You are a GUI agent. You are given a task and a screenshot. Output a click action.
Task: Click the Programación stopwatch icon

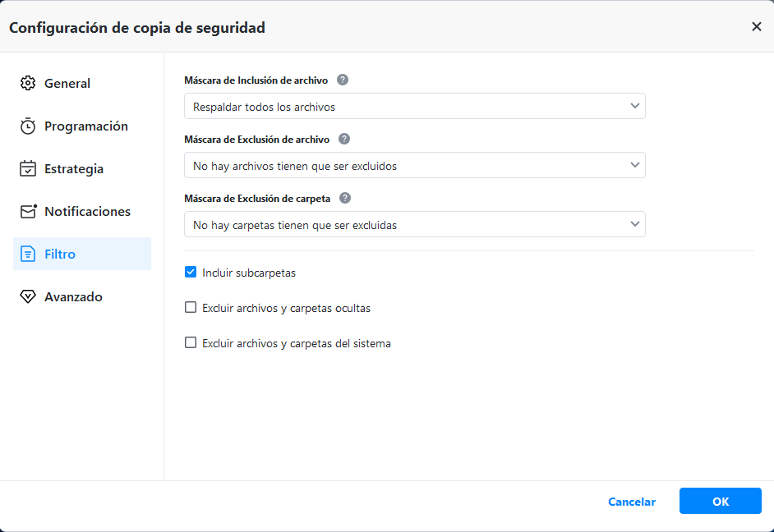[28, 126]
